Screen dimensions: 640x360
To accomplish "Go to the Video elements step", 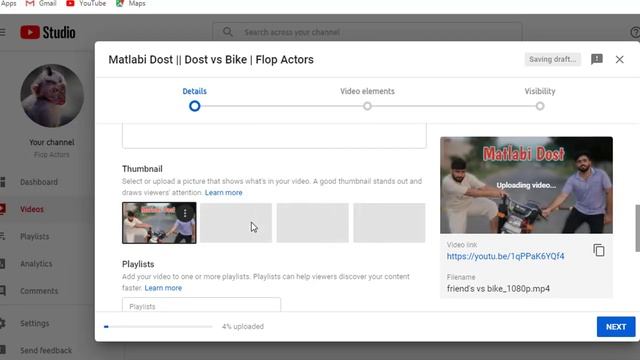I will [x=367, y=91].
